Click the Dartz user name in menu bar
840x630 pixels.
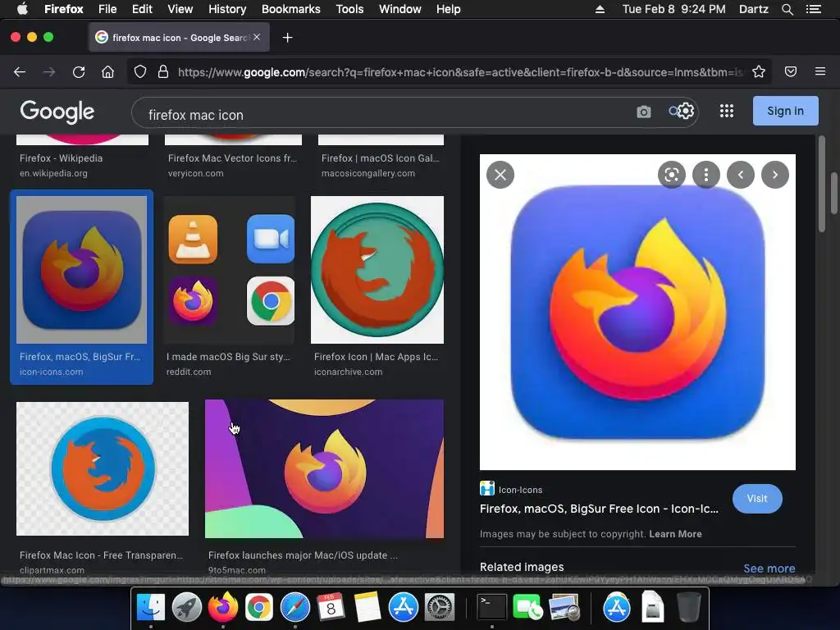[753, 9]
